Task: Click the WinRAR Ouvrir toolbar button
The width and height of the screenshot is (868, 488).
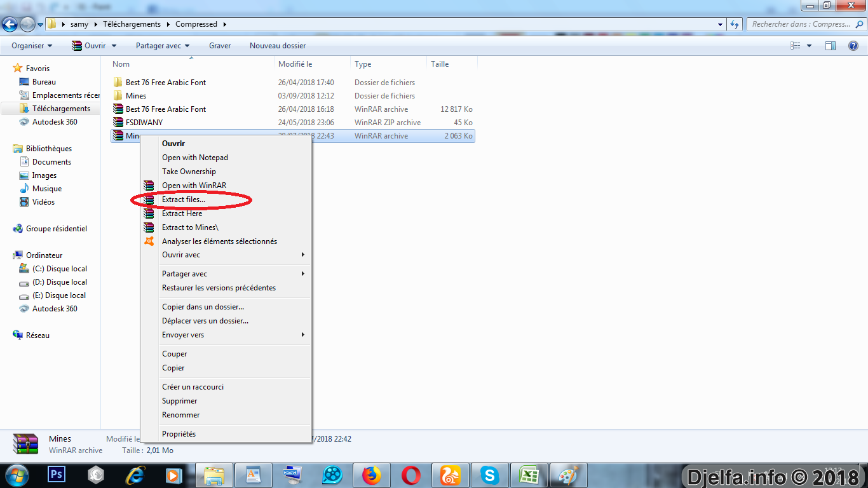Action: click(x=88, y=46)
